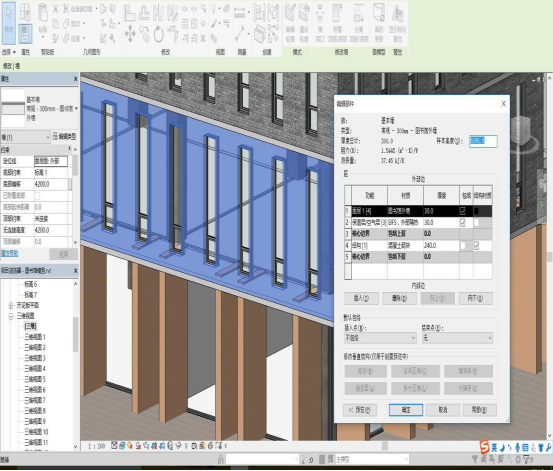Screen dimensions: 553x471
Task: Select the {三维} view in project browser
Action: 30,326
